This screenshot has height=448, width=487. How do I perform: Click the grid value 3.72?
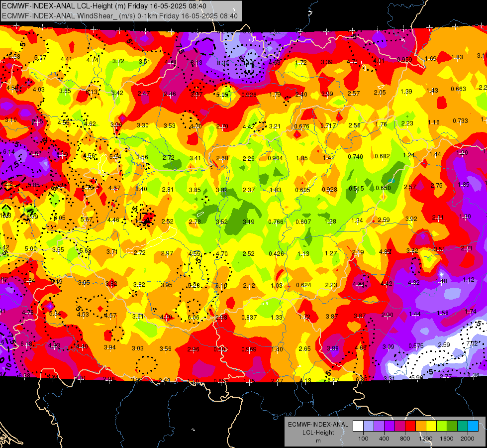118,61
